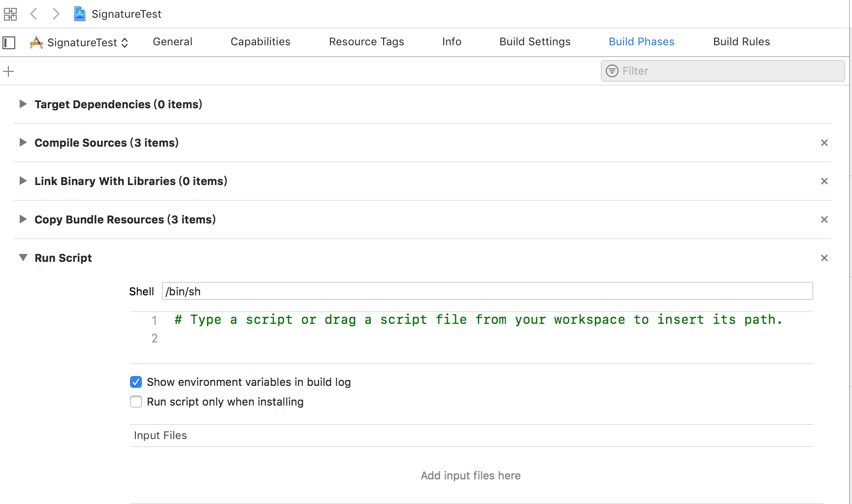Viewport: 852px width, 504px height.
Task: Expand Compile Sources section
Action: coord(23,142)
